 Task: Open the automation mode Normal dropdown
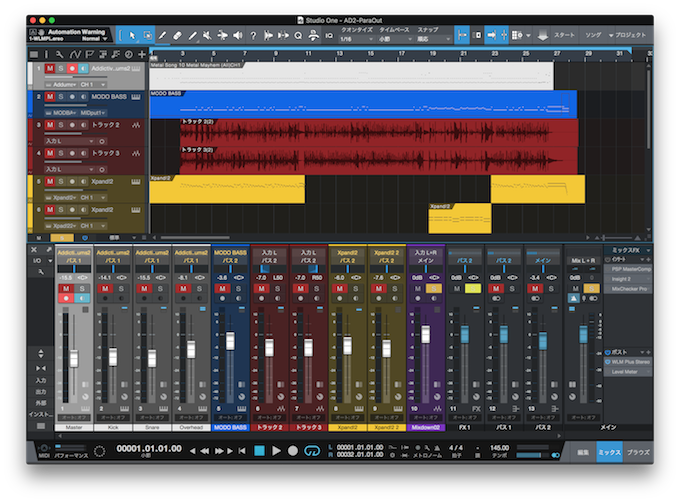[x=95, y=39]
